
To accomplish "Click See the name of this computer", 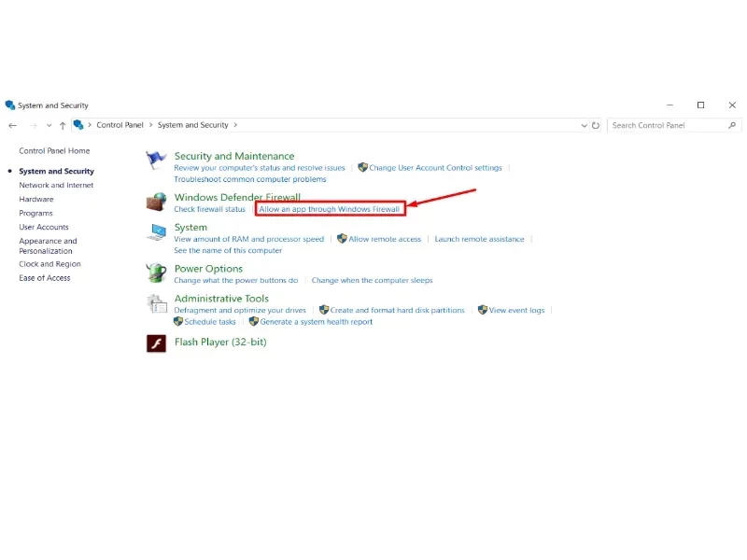I will (228, 250).
